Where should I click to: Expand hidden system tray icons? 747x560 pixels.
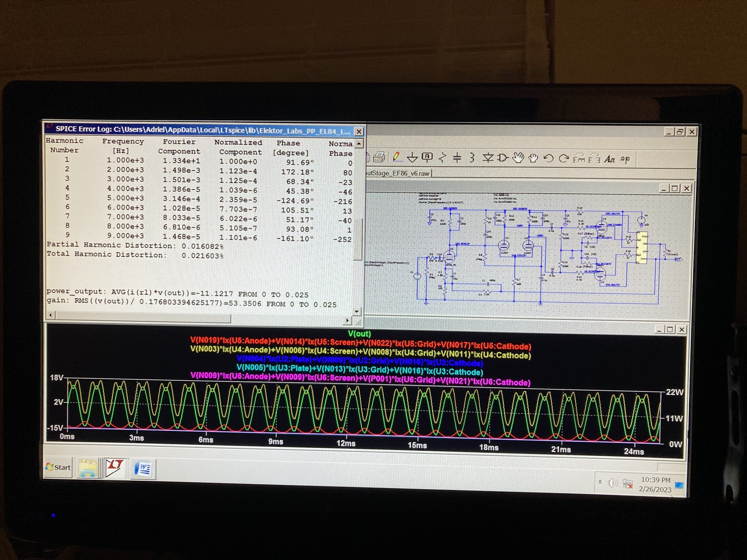(600, 482)
